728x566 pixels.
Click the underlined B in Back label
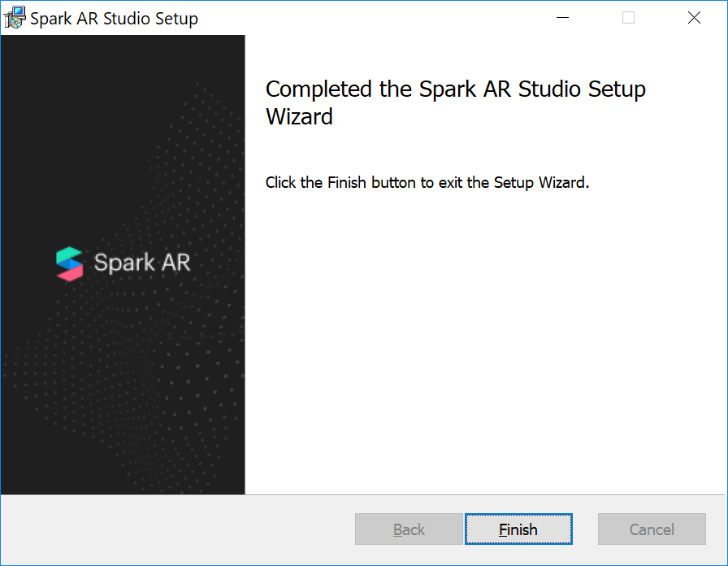pos(398,530)
